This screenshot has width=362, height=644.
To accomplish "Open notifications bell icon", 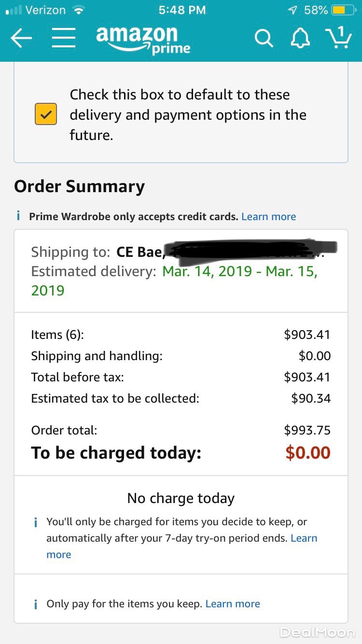I will (300, 38).
